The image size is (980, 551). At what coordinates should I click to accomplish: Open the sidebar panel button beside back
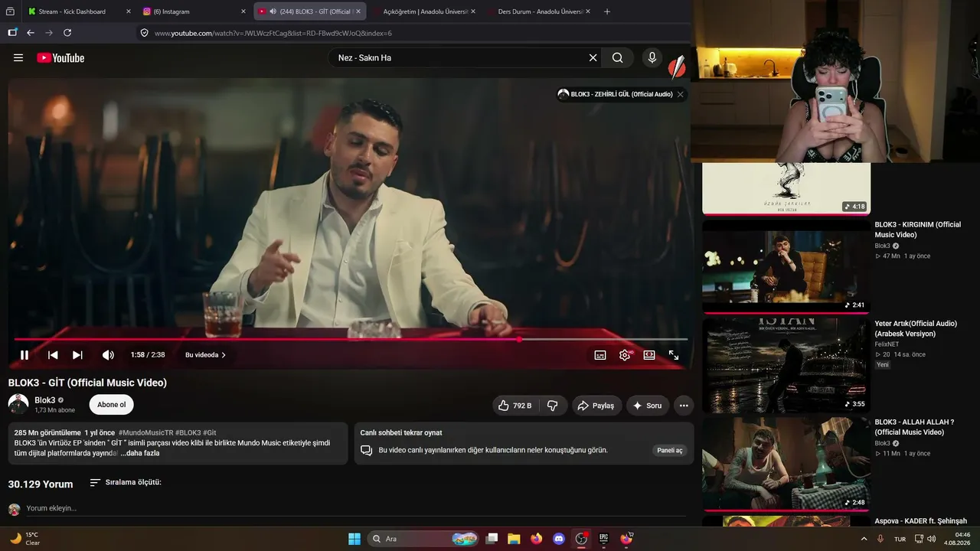(x=12, y=33)
